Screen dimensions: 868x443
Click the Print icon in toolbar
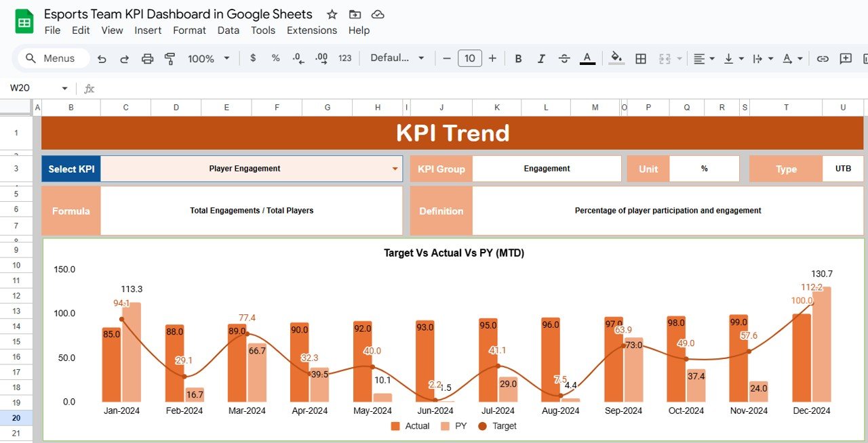(147, 59)
